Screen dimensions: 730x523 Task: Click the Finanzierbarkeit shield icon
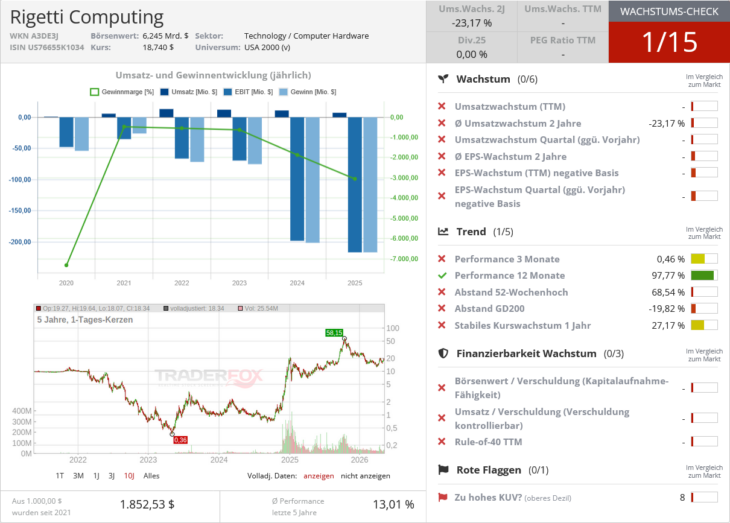tap(443, 353)
